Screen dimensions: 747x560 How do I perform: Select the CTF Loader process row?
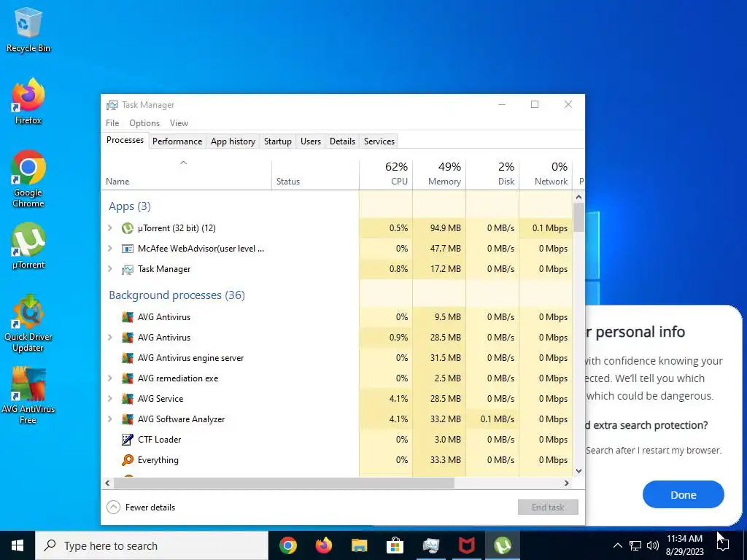[x=337, y=440]
